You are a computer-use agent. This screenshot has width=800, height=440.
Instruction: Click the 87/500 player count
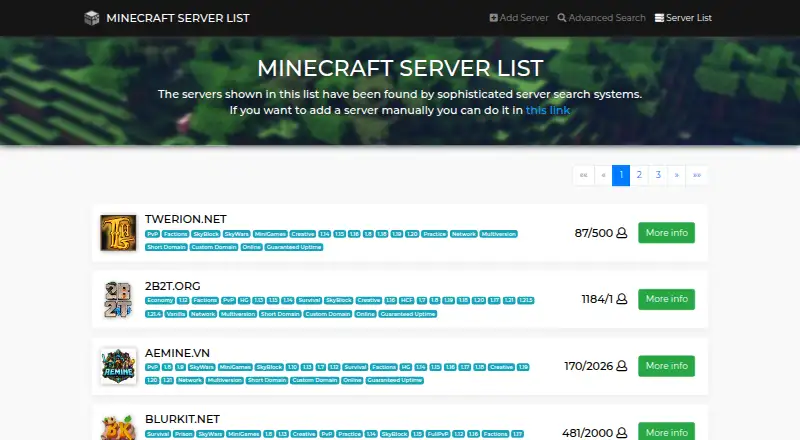[x=593, y=233]
